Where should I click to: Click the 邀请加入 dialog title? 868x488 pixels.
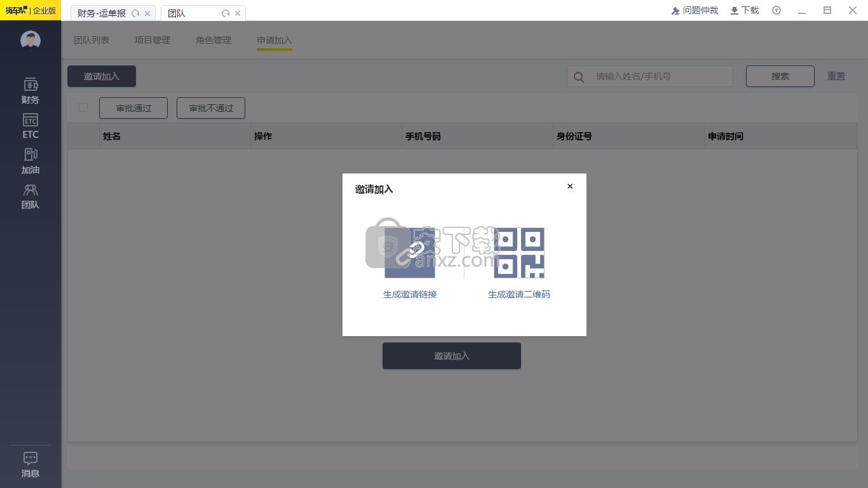pos(374,189)
